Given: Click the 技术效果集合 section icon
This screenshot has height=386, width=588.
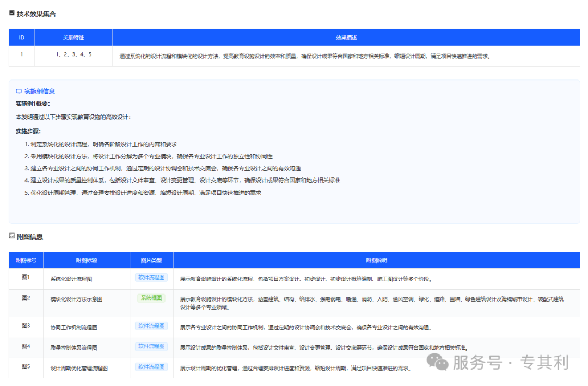Looking at the screenshot, I should (11, 13).
